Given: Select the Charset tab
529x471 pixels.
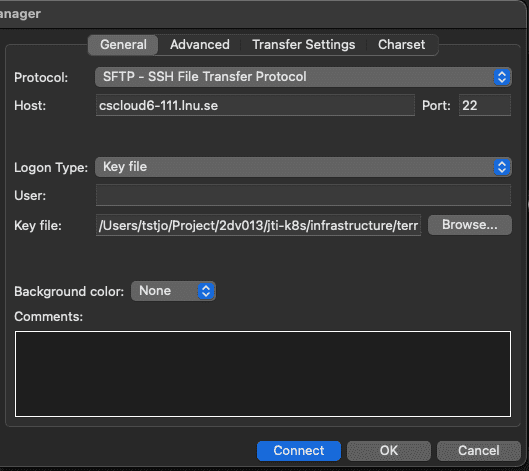Looking at the screenshot, I should (401, 45).
